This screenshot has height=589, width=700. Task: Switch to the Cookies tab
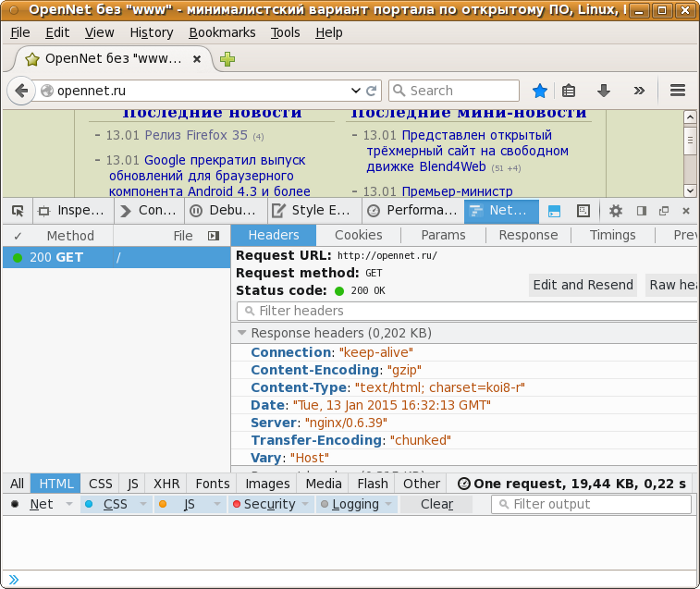tap(358, 235)
